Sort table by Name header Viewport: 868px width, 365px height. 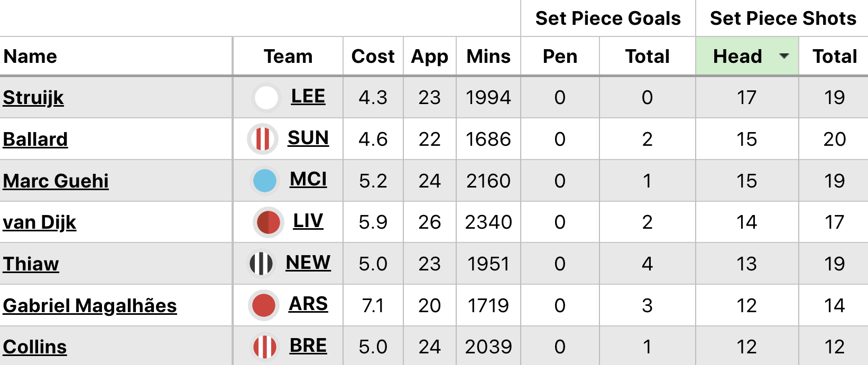pos(31,57)
